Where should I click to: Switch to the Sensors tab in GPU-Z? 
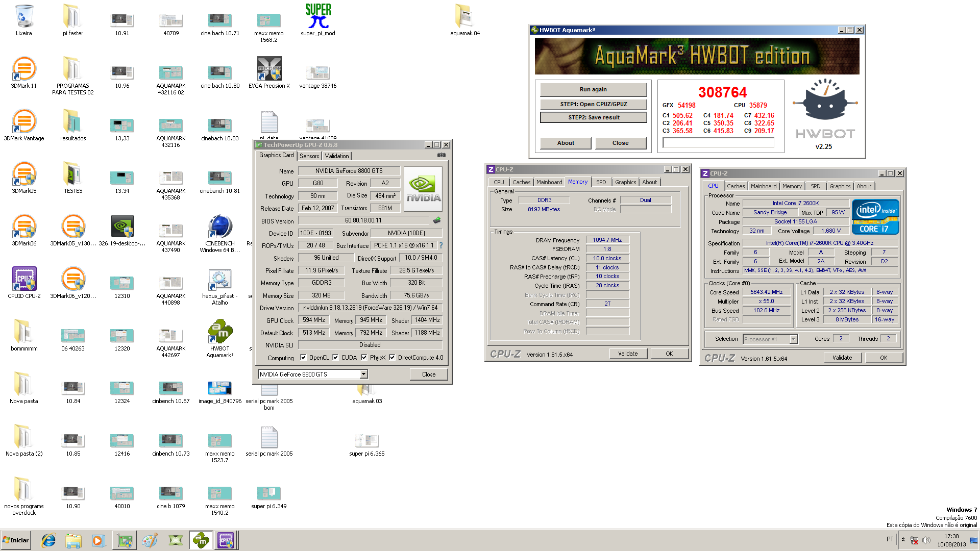[x=309, y=156]
